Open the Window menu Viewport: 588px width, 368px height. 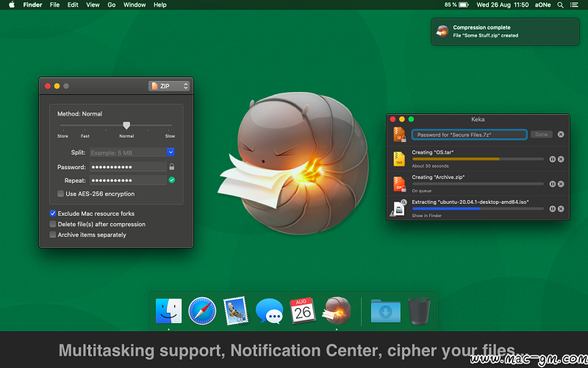click(135, 5)
